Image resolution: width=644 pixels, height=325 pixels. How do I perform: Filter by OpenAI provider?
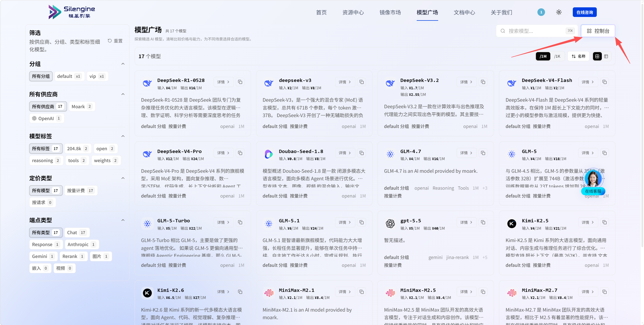(x=46, y=118)
